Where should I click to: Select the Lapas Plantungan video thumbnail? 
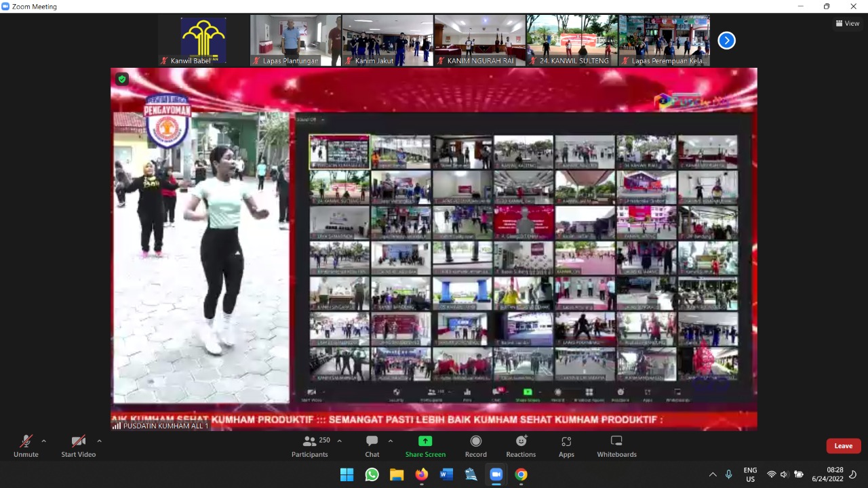point(296,41)
